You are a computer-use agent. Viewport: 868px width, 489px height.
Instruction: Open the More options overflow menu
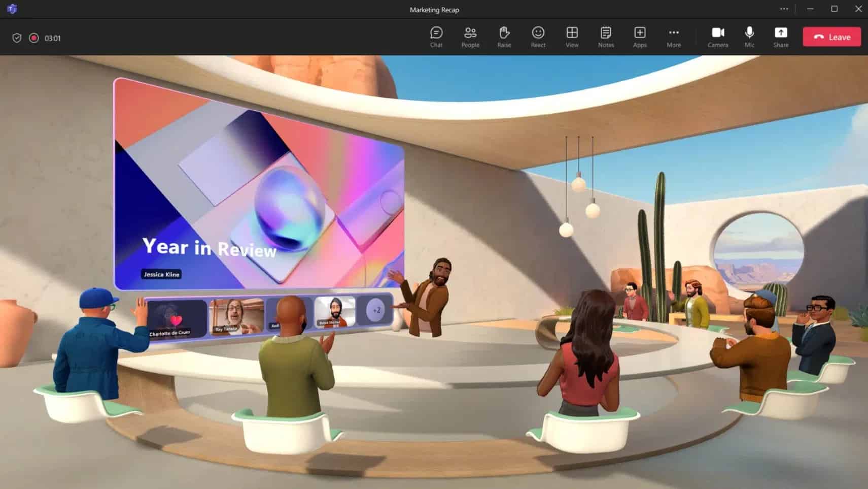(674, 37)
